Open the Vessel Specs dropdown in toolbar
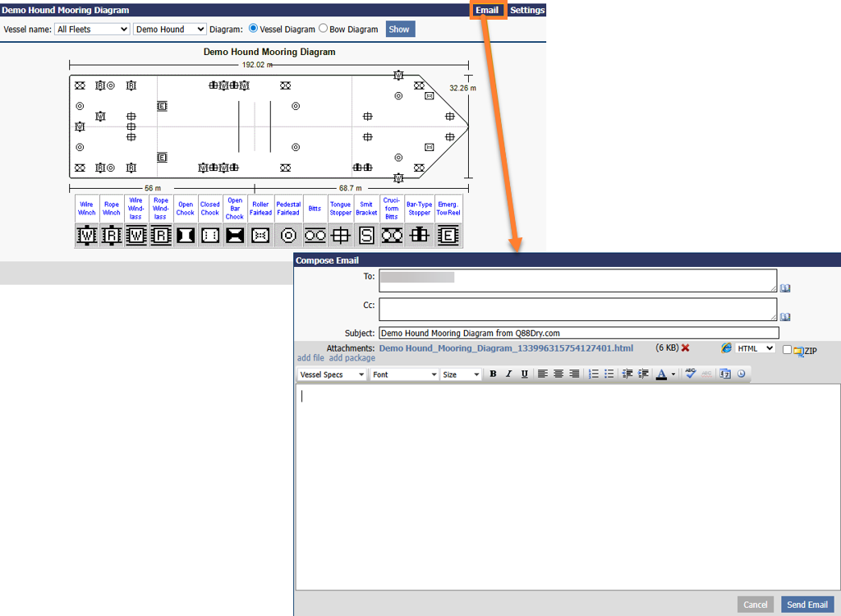 pos(332,375)
